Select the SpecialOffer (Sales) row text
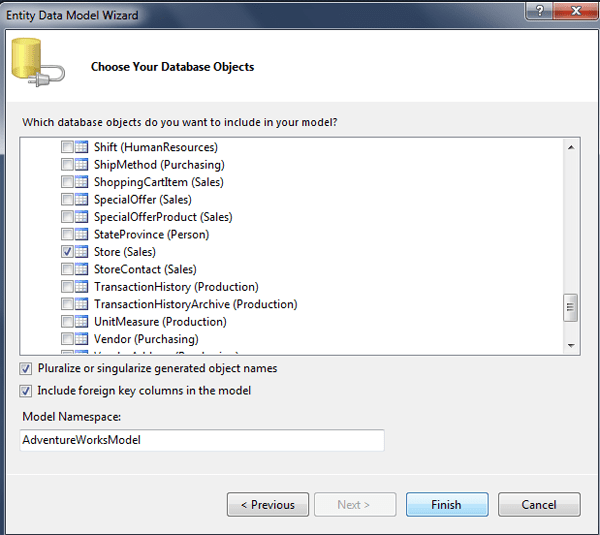This screenshot has height=535, width=600. (x=143, y=199)
